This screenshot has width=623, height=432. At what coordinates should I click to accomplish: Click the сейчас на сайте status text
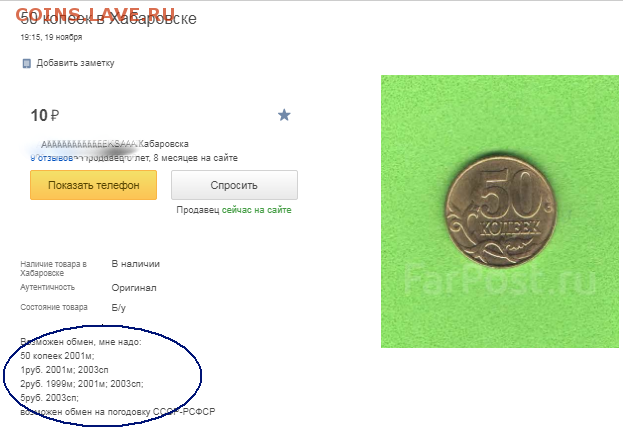(256, 210)
